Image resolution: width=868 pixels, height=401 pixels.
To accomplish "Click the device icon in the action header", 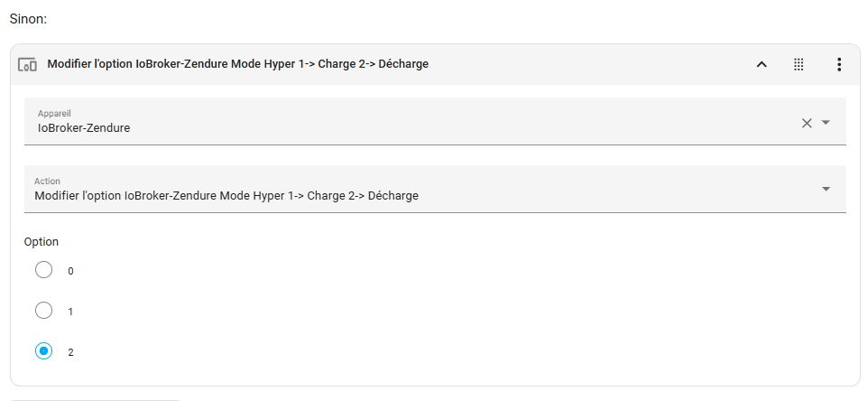I will click(x=27, y=64).
